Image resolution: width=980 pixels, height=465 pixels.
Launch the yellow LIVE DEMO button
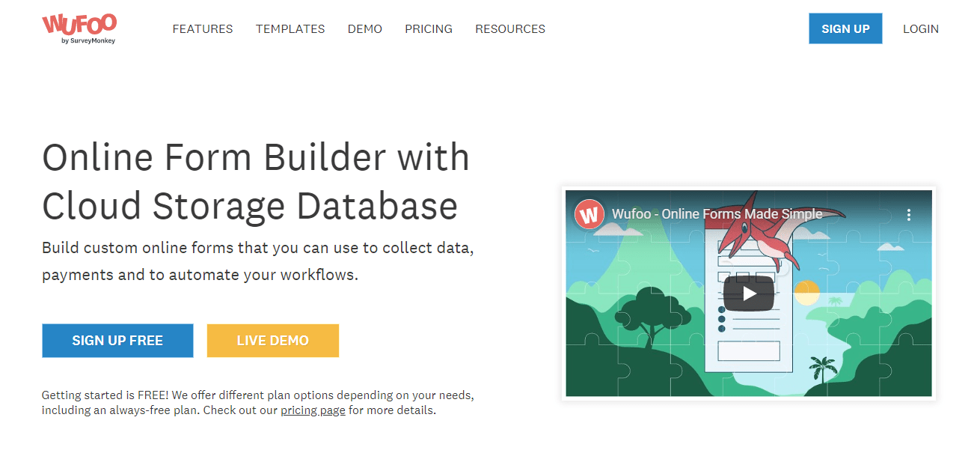point(272,341)
